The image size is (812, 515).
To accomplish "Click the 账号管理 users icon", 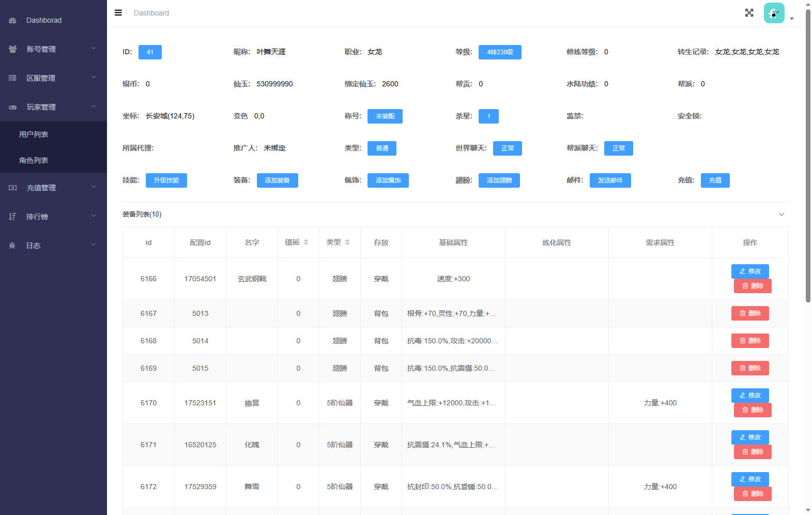I will click(12, 49).
